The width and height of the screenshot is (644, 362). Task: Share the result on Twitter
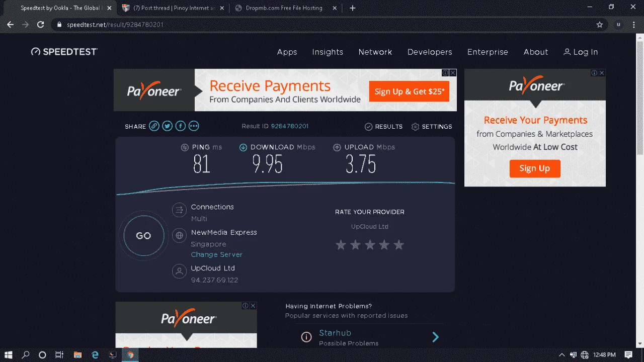[x=167, y=126]
